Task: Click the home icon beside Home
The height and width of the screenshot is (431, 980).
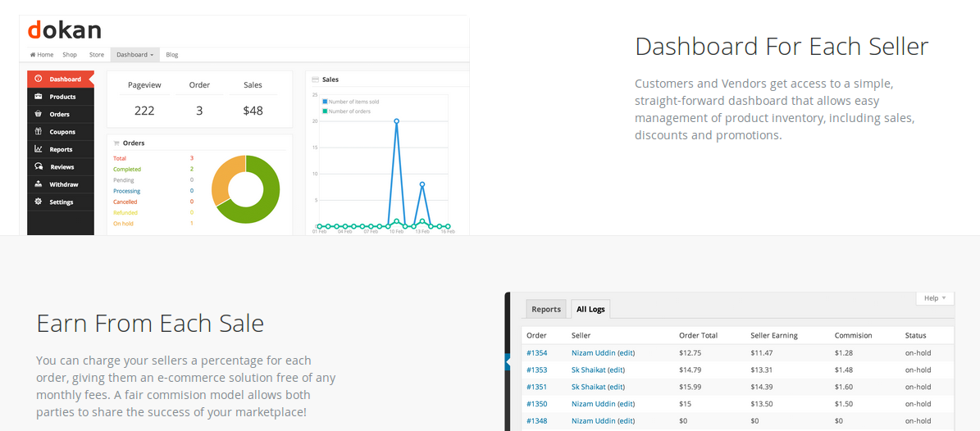Action: [x=33, y=54]
